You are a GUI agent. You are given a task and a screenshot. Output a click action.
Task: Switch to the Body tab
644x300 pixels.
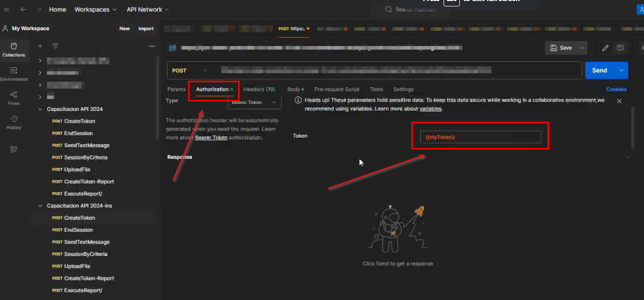[296, 89]
